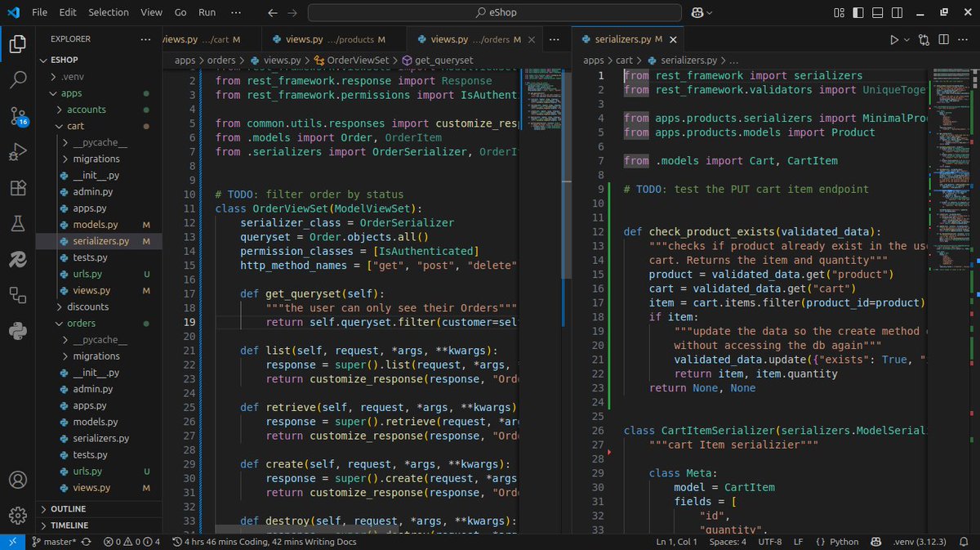Change file encoding via UTF-8
The height and width of the screenshot is (550, 980).
(769, 542)
